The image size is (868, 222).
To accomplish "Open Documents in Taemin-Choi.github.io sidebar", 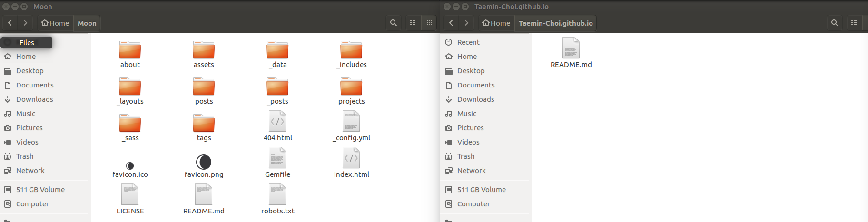I will [x=485, y=85].
